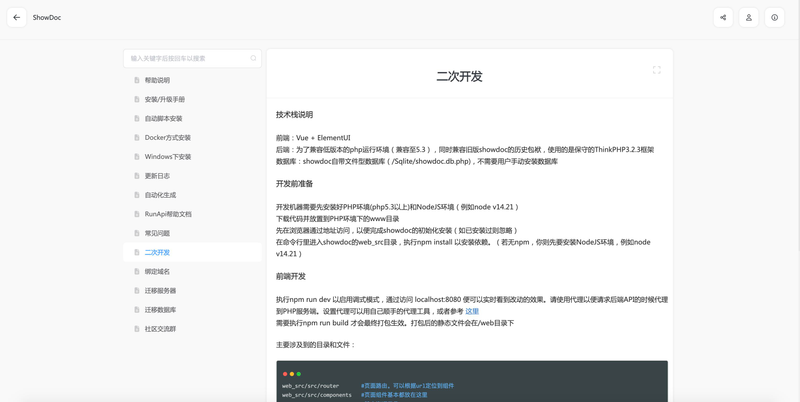Click the document icon beside Windows下安装
Viewport: 800px width, 402px height.
[137, 157]
